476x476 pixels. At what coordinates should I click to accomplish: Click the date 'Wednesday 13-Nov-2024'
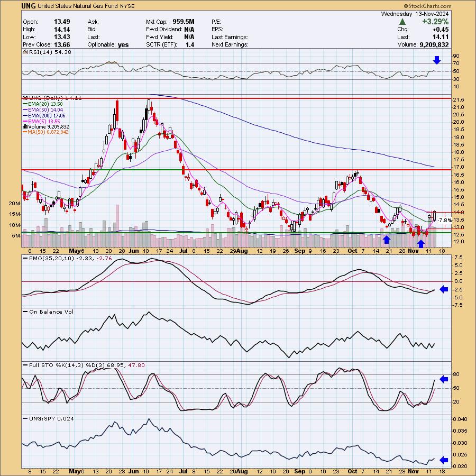point(415,14)
